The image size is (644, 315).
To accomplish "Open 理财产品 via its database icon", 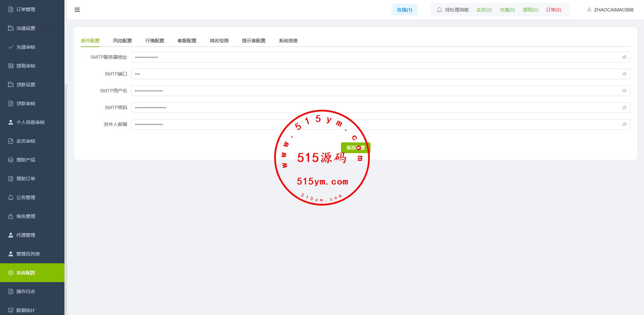I will click(x=11, y=160).
